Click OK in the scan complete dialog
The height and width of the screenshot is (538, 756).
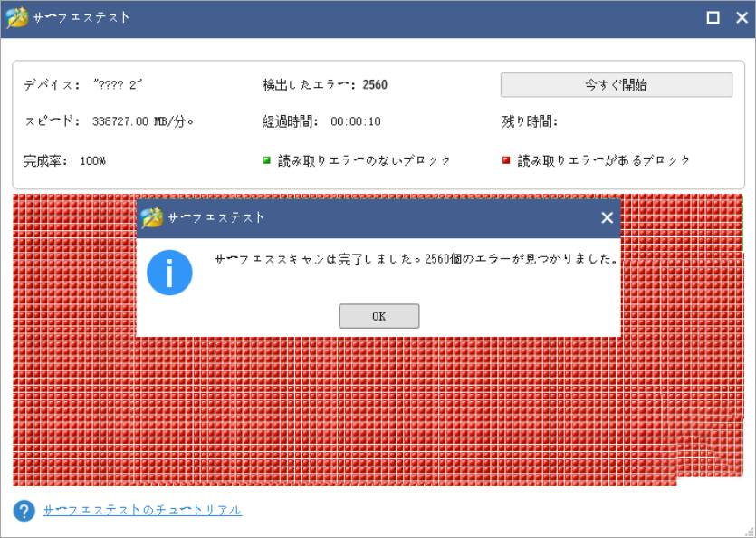pos(378,316)
